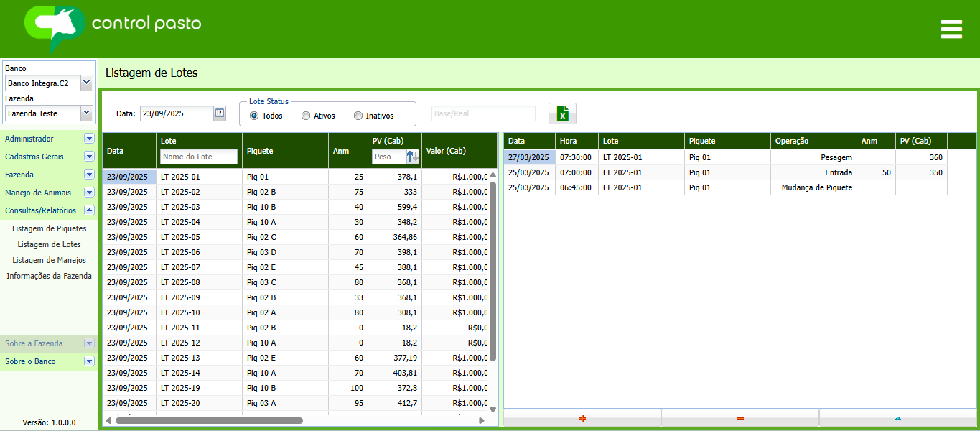Click the lots table vertical scrollbar
Screen dimensions: 980x431
pyautogui.click(x=493, y=271)
